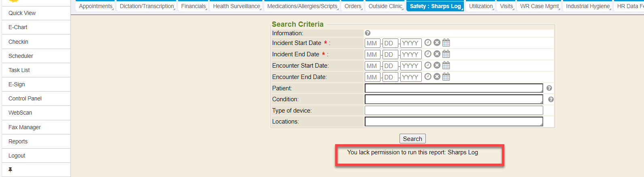Click the Information help question mark icon

click(368, 33)
